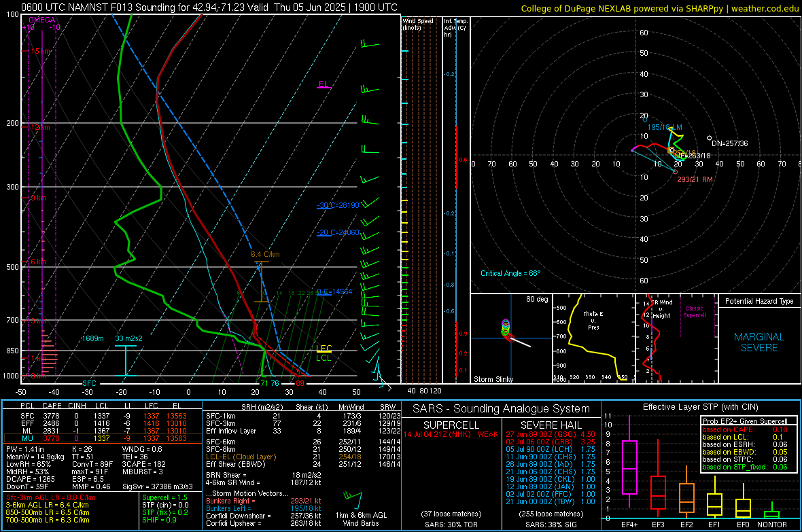Click the Corfidi Downshear line

(264, 516)
